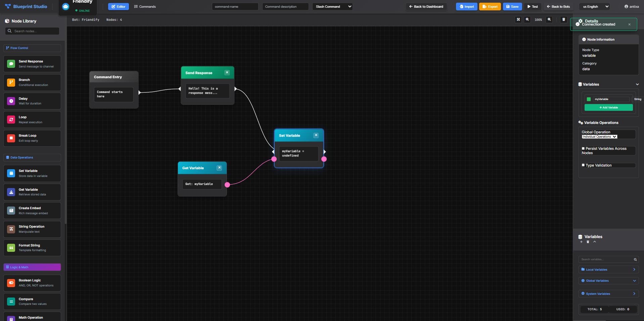Image resolution: width=644 pixels, height=321 pixels.
Task: Click the Back to Dashboard button
Action: pos(426,6)
